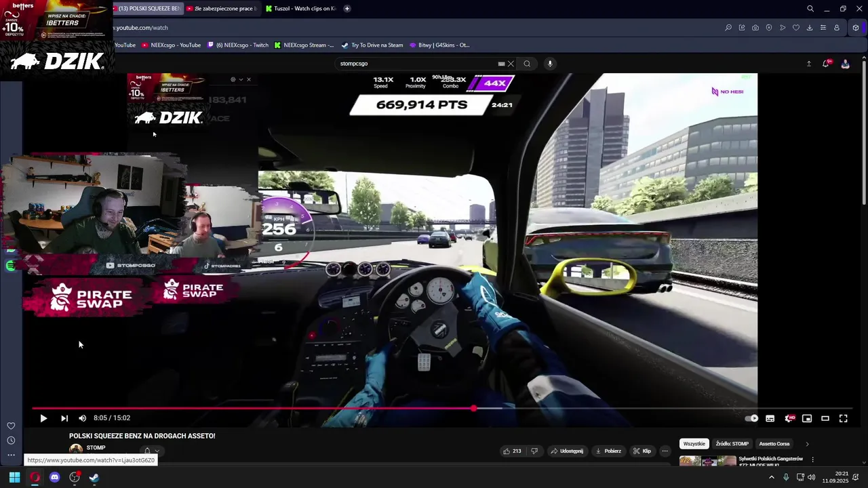The image size is (868, 488).
Task: Open Windows Start menu
Action: [15, 477]
